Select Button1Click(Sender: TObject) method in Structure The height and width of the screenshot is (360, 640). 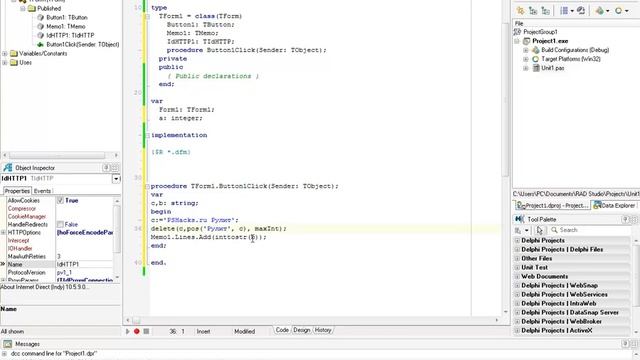82,44
